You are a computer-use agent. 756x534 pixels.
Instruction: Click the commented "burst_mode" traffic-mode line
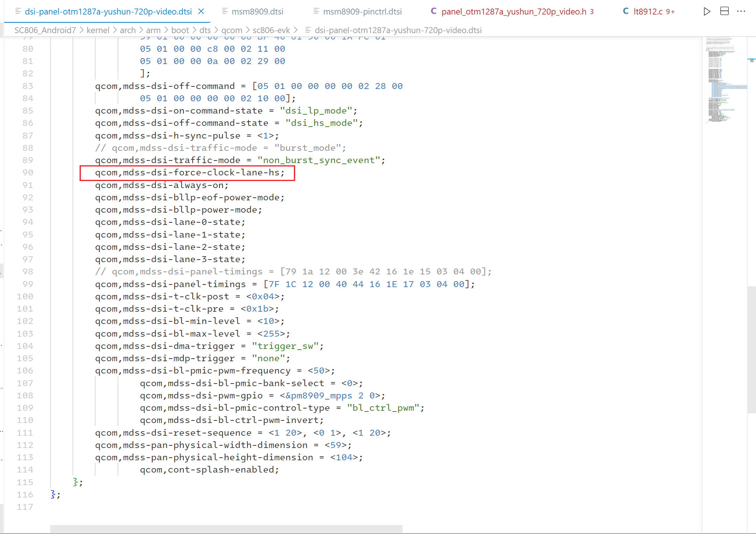click(x=221, y=148)
